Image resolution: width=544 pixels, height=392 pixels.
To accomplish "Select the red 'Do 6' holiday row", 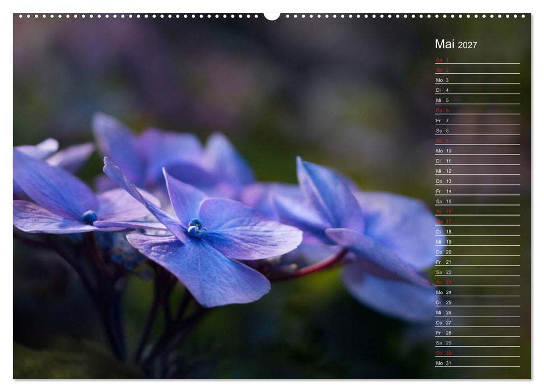I will (477, 110).
